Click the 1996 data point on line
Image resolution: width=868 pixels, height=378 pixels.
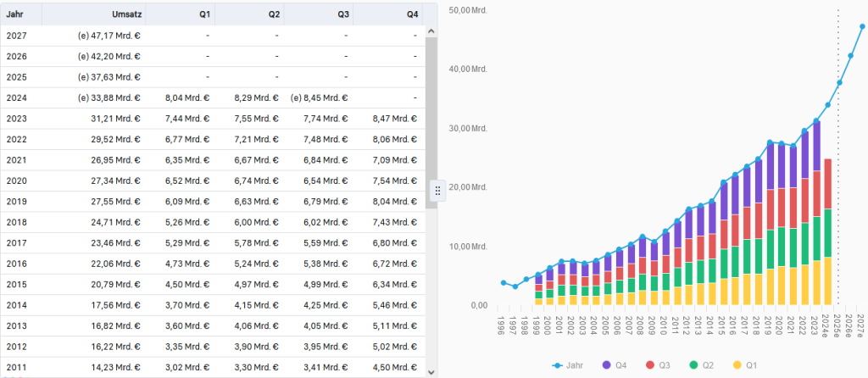(504, 282)
